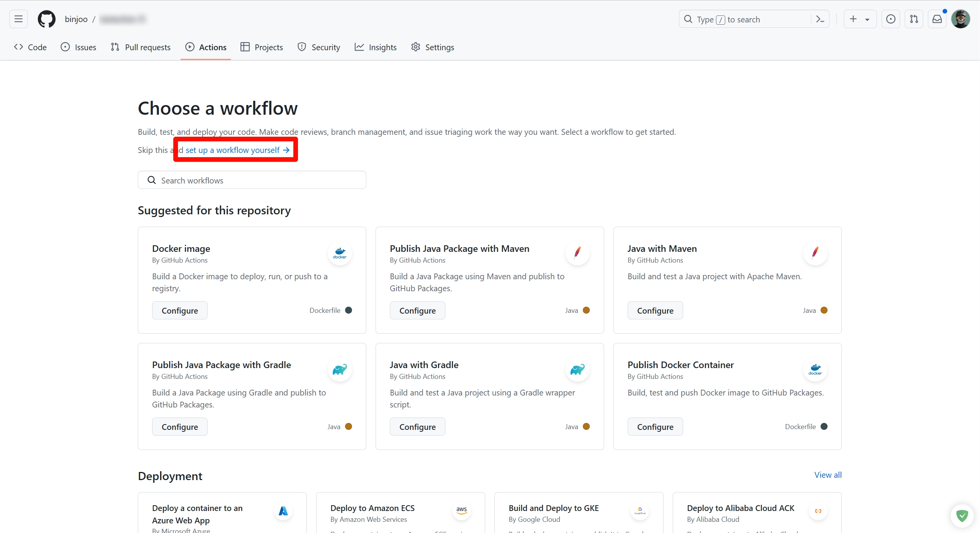The height and width of the screenshot is (533, 980).
Task: Click Gradle elephant icon on Publish Java Package card
Action: (x=340, y=370)
